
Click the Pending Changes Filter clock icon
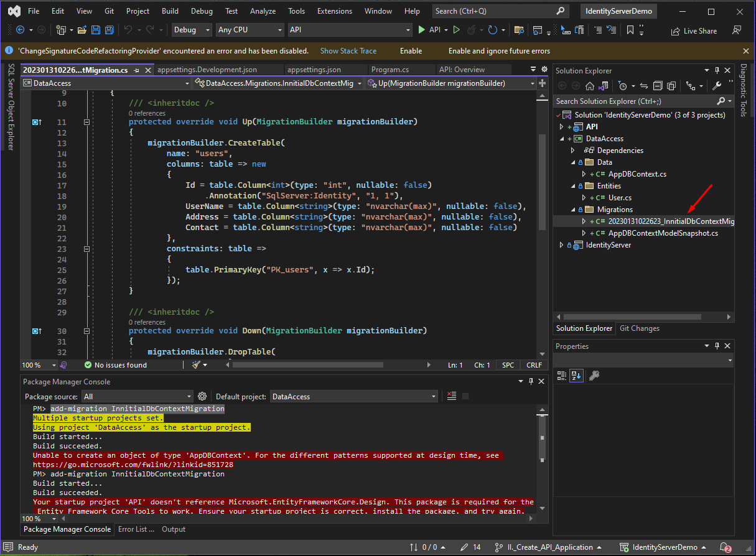(623, 86)
